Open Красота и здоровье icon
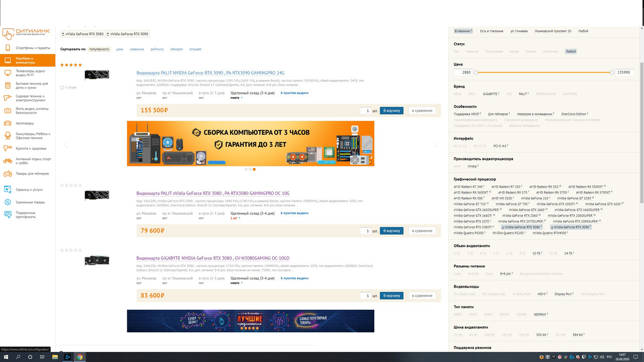The width and height of the screenshot is (644, 362). coord(8,148)
